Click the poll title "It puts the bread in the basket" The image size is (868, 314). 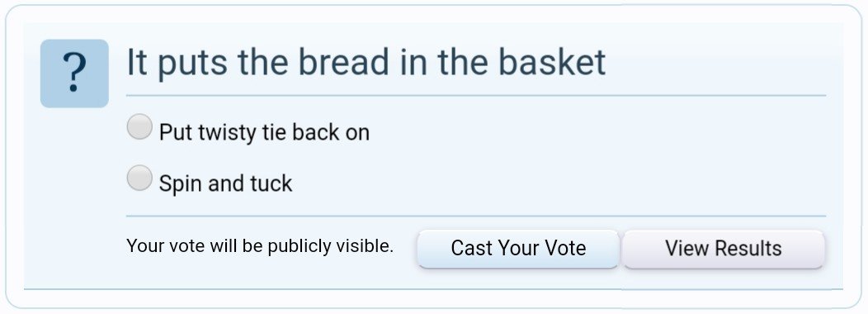(366, 63)
